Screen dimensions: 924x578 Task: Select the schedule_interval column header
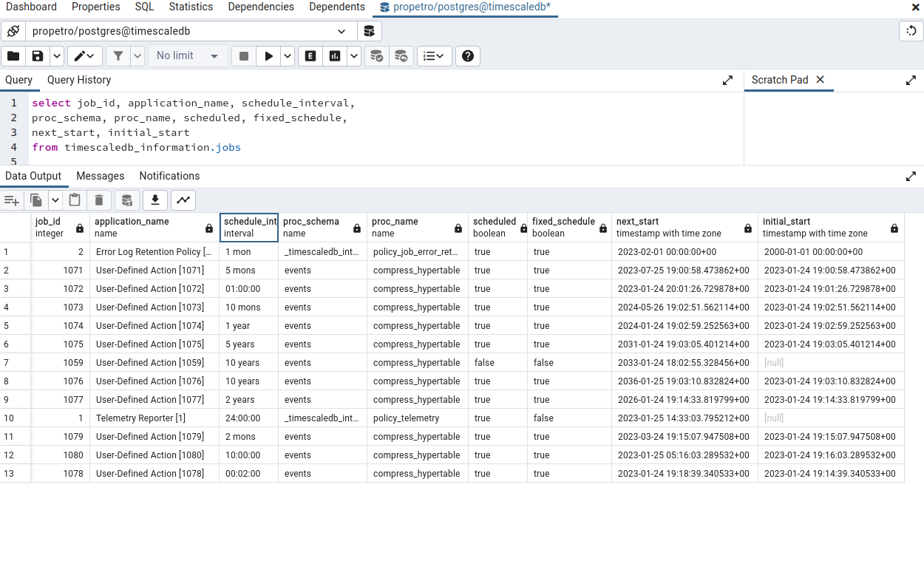point(249,227)
